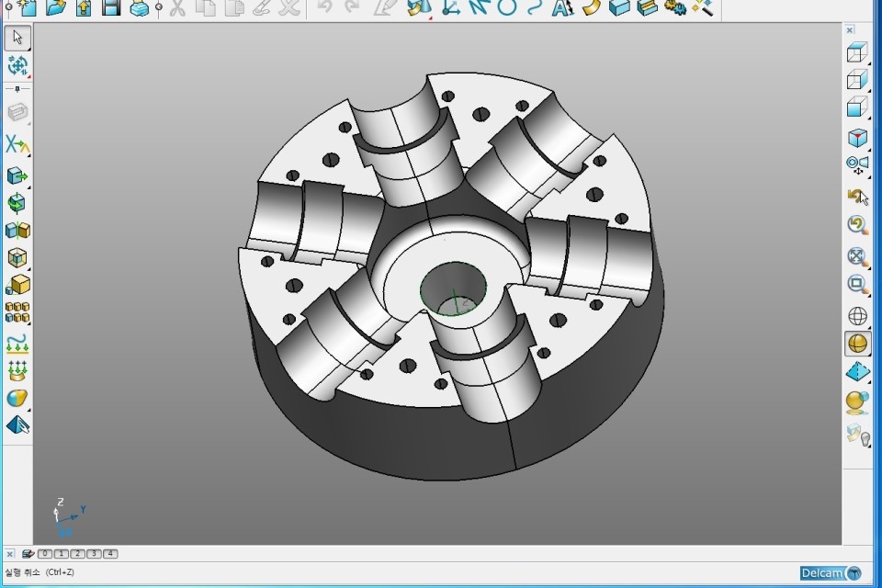Toggle level 0 button

coord(45,554)
